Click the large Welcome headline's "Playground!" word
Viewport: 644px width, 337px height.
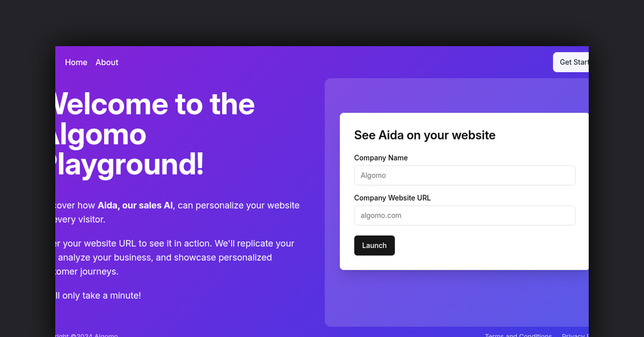(x=129, y=164)
